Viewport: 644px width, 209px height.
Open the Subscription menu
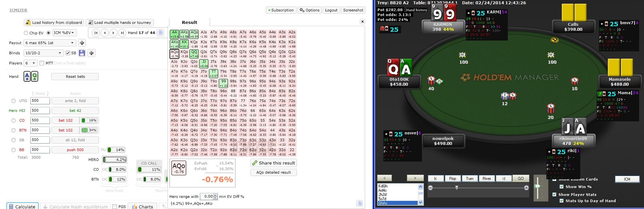tap(281, 10)
